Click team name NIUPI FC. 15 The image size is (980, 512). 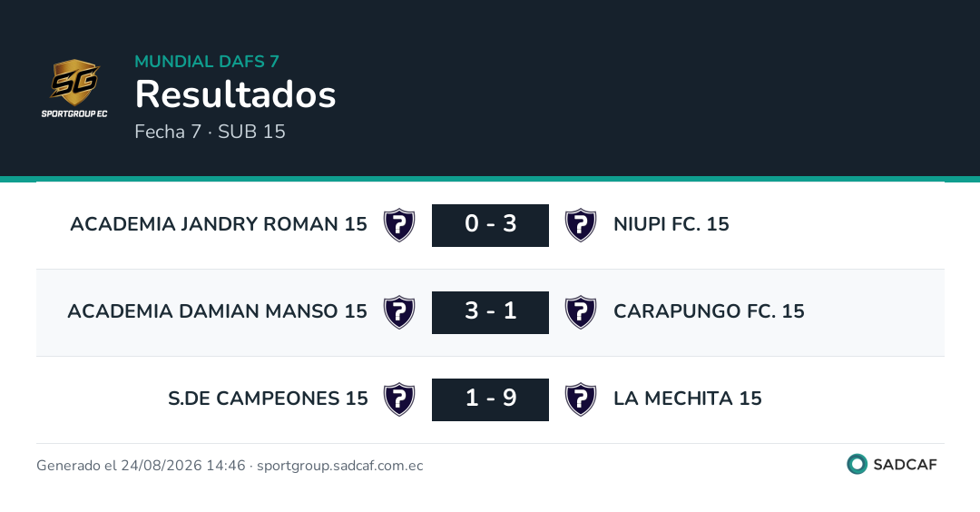671,224
